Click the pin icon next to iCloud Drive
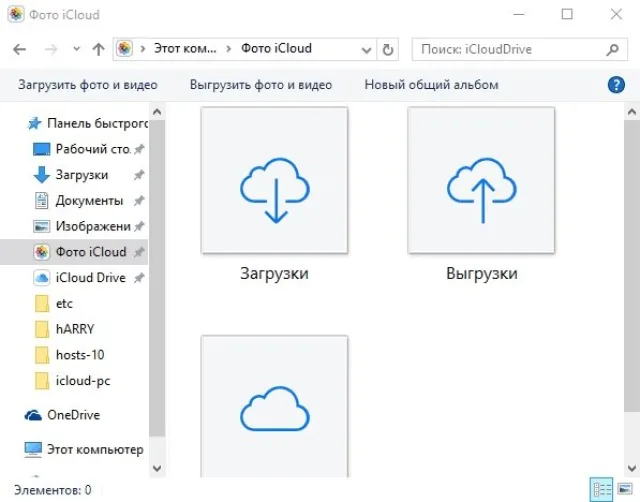640x502 pixels. click(139, 278)
